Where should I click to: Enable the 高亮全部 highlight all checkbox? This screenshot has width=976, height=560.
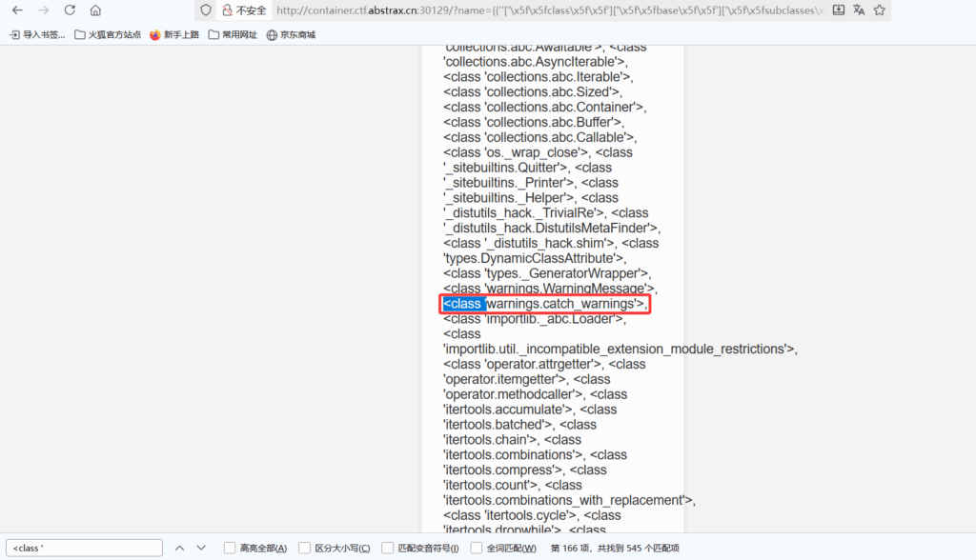pos(230,548)
